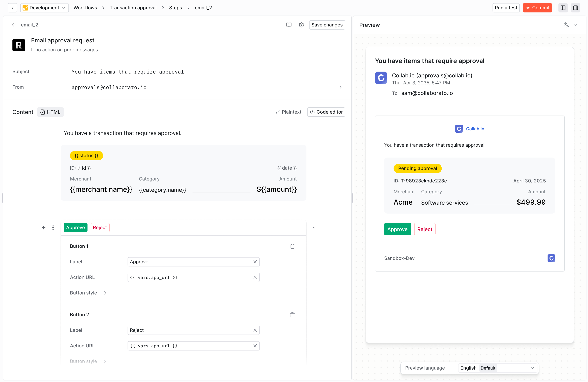Image resolution: width=588 pixels, height=382 pixels.
Task: Open email step settings gear
Action: pyautogui.click(x=301, y=25)
